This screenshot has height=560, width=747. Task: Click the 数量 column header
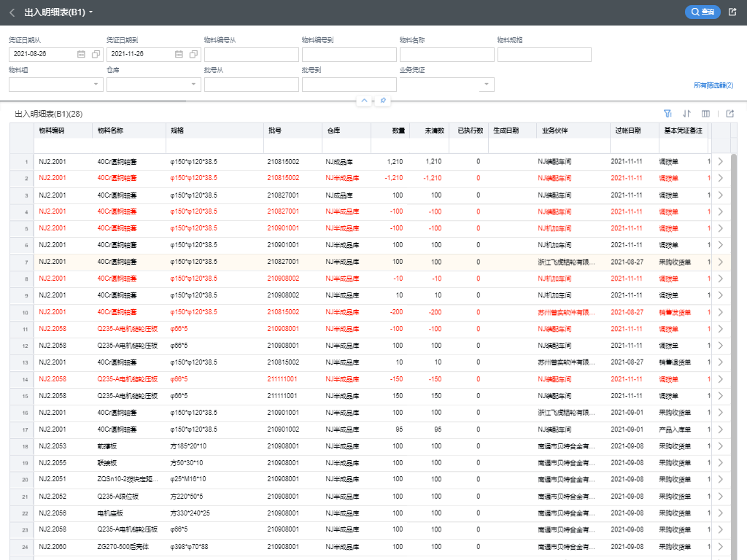[390, 131]
